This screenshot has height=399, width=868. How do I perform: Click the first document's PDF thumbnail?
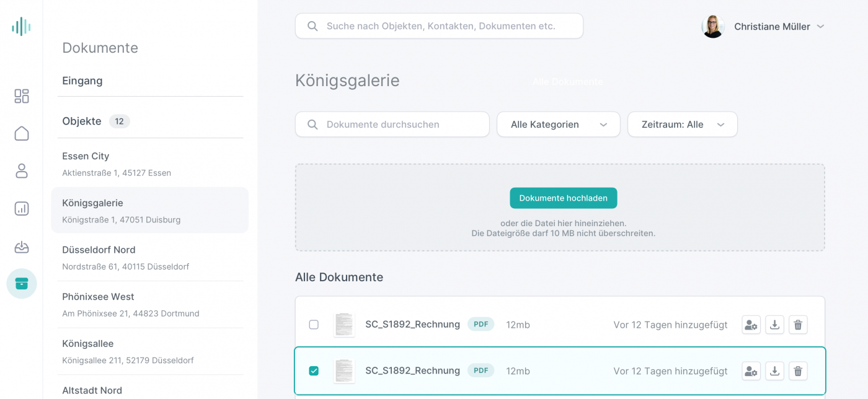click(x=344, y=325)
